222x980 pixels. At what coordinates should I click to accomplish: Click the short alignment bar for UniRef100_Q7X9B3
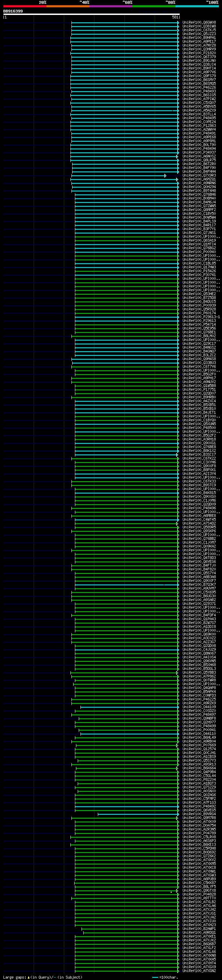(118, 175)
